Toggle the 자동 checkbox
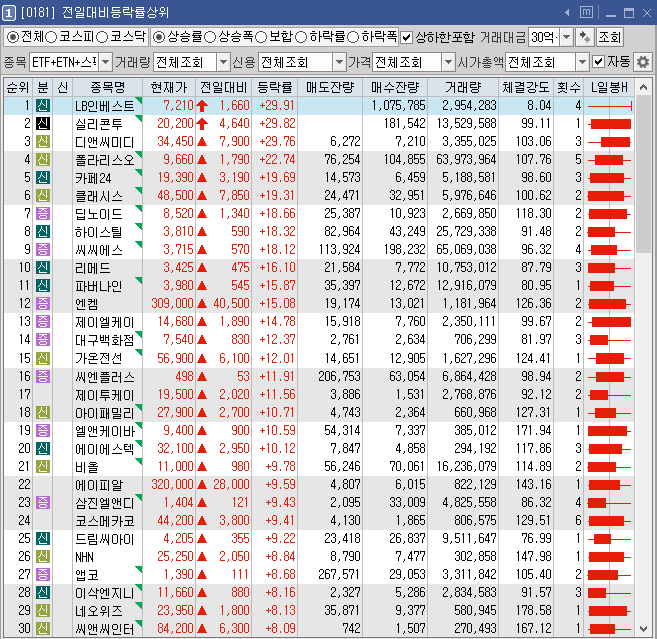Screen dimensions: 657x639 598,62
